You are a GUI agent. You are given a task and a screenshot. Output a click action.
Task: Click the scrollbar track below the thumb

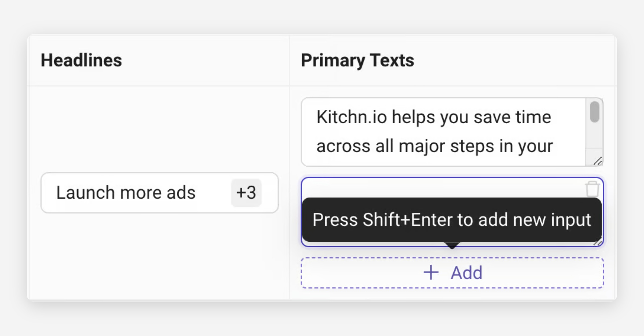(595, 137)
